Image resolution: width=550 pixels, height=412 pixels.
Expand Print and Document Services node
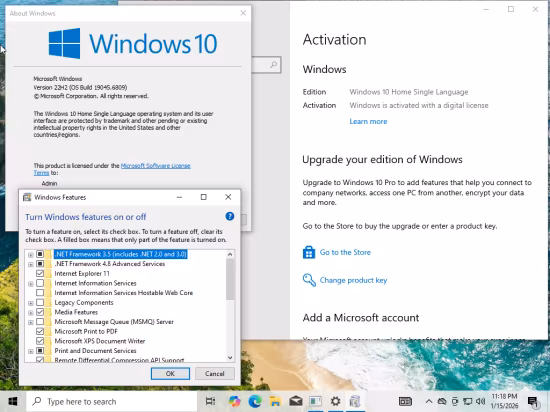[x=31, y=351]
